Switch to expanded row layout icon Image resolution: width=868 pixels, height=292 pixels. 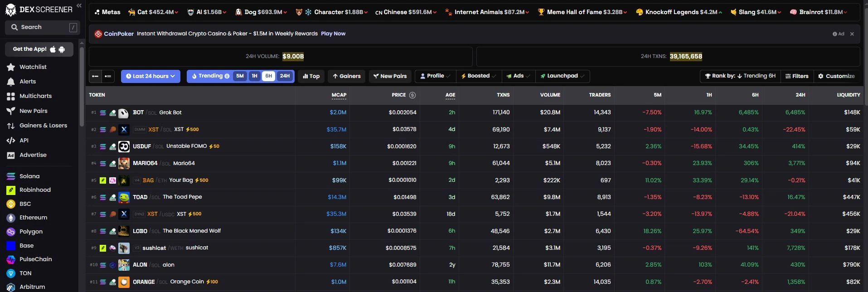pyautogui.click(x=108, y=76)
